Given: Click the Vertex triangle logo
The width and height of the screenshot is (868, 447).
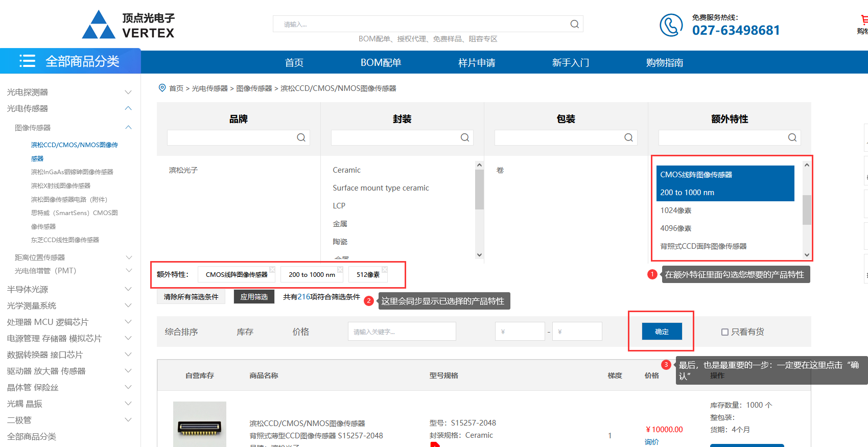Looking at the screenshot, I should click(99, 25).
